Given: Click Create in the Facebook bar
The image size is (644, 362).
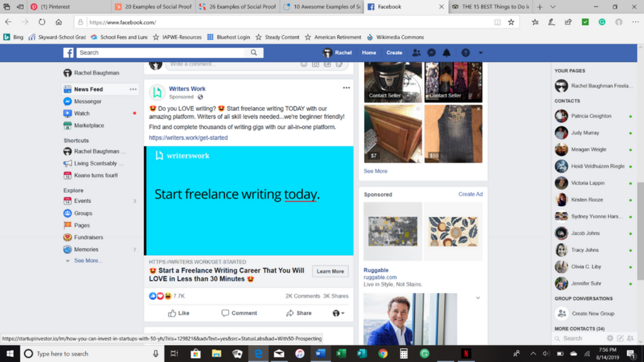Looking at the screenshot, I should tap(394, 53).
